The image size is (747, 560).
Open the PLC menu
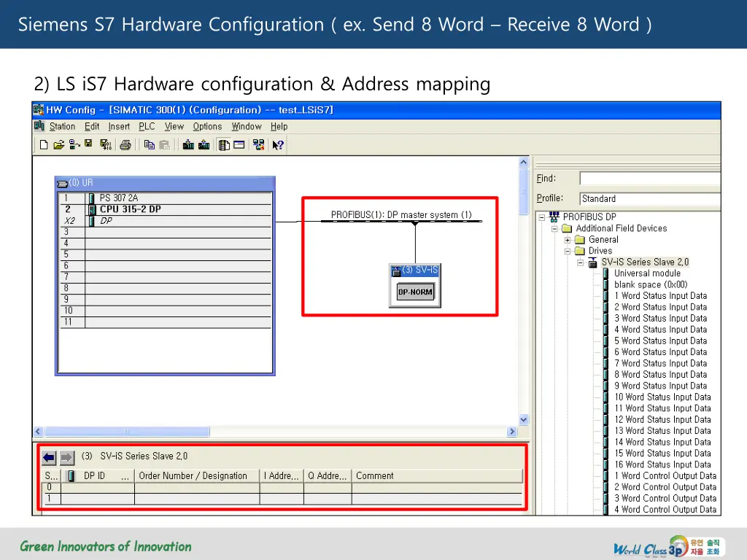point(147,126)
